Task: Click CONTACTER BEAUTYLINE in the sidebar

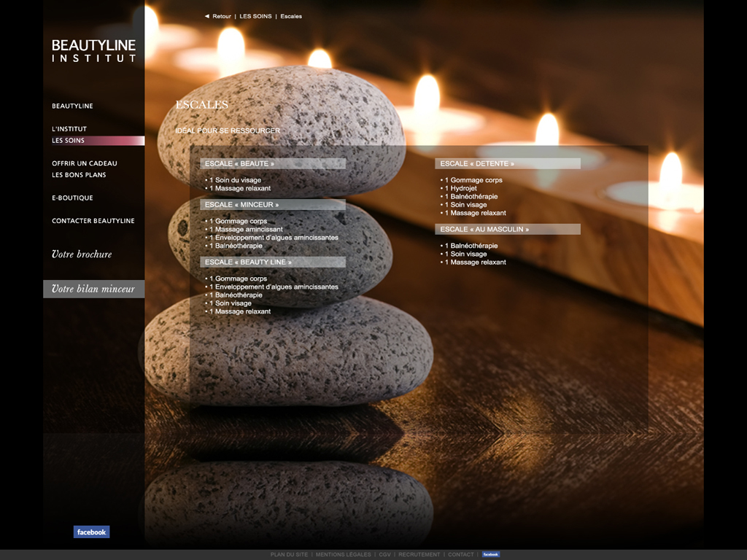Action: click(93, 221)
